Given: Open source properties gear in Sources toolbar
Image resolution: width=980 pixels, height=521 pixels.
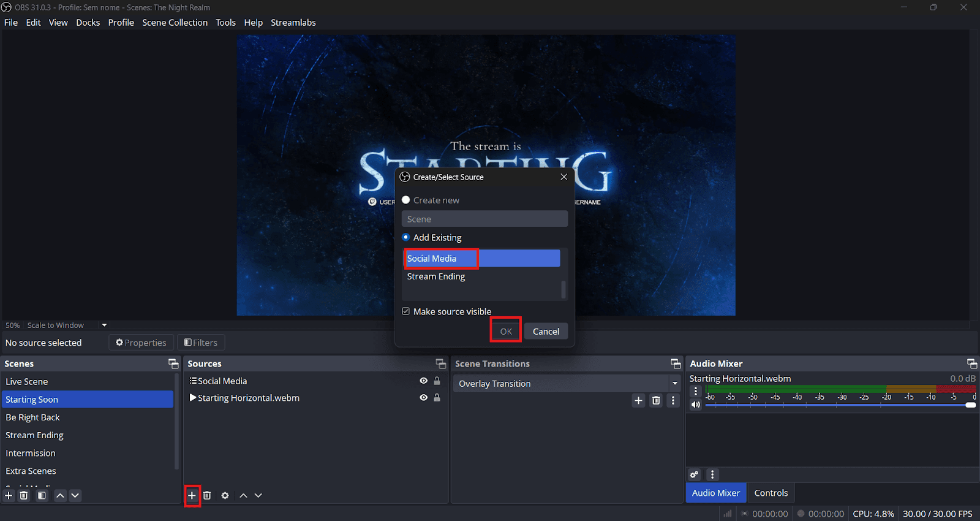Looking at the screenshot, I should (x=225, y=495).
